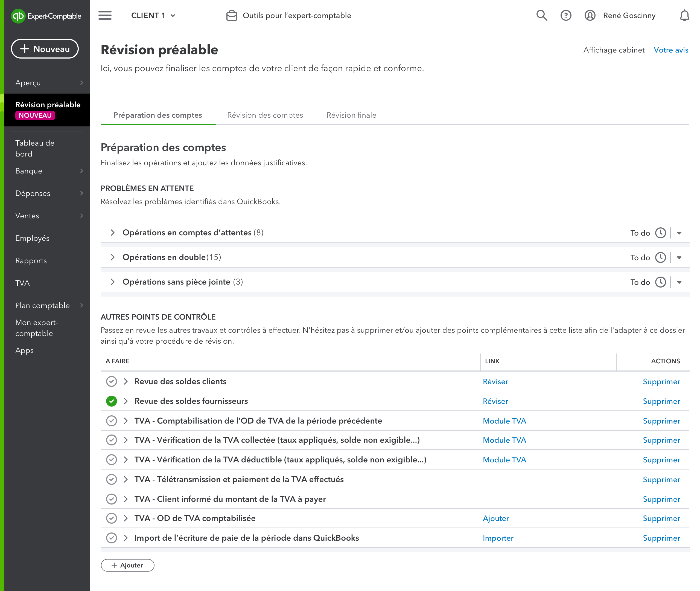This screenshot has height=591, width=700.
Task: Click the Importer link for écriture de paie
Action: [498, 538]
